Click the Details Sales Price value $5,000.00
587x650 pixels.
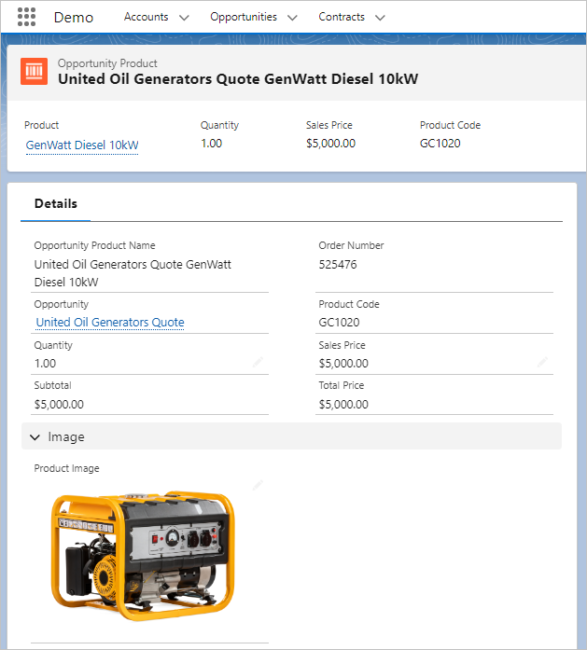(343, 364)
